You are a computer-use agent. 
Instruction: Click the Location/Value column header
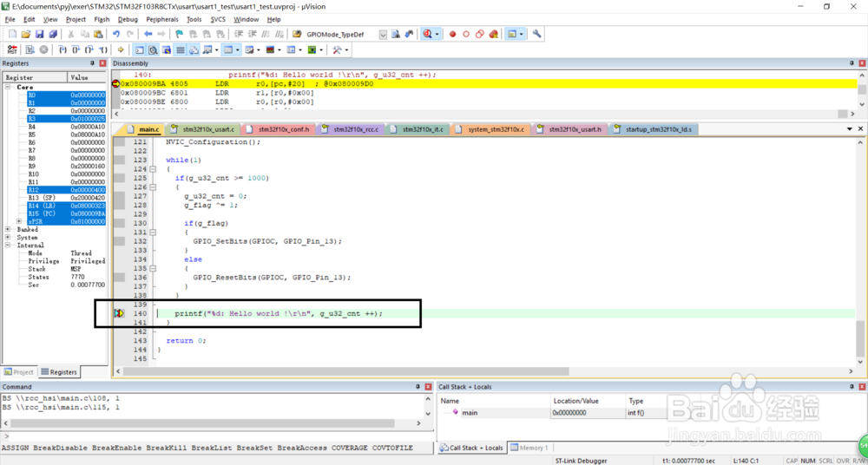(588, 400)
